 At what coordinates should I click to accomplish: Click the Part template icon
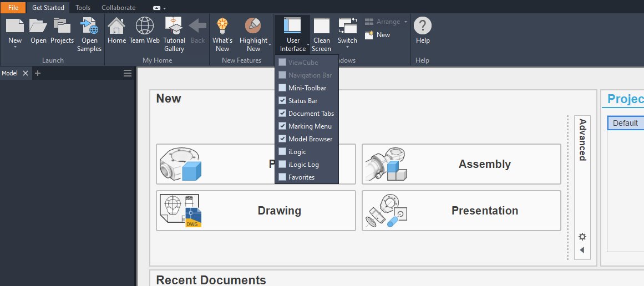[180, 164]
